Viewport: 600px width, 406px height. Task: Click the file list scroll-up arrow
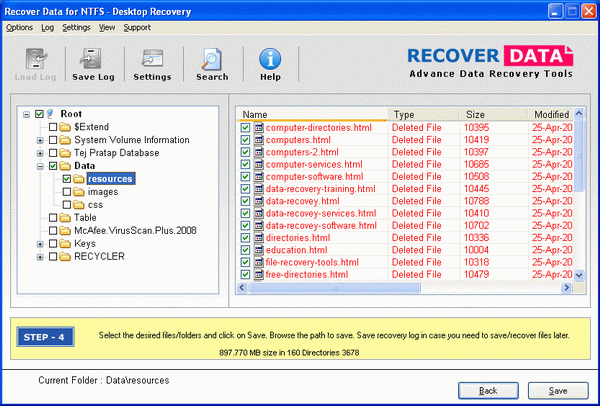[579, 114]
